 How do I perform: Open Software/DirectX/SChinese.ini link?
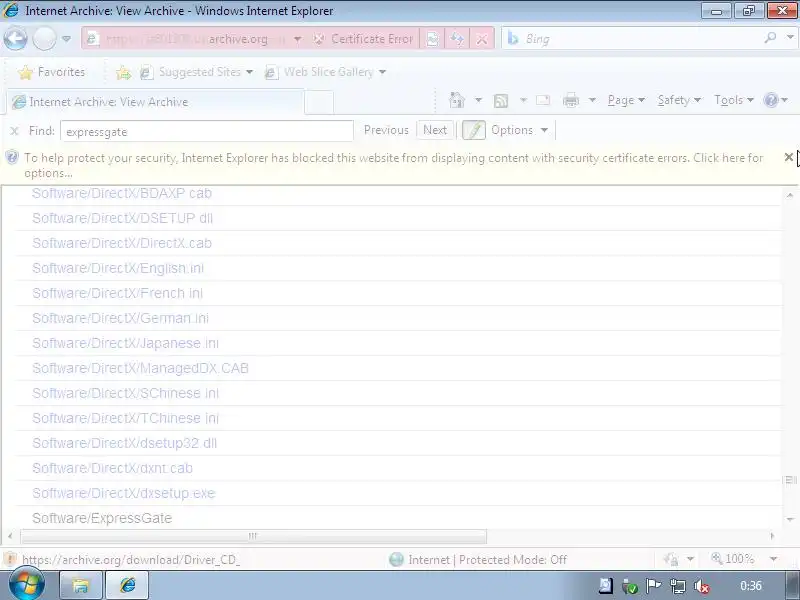pos(126,393)
